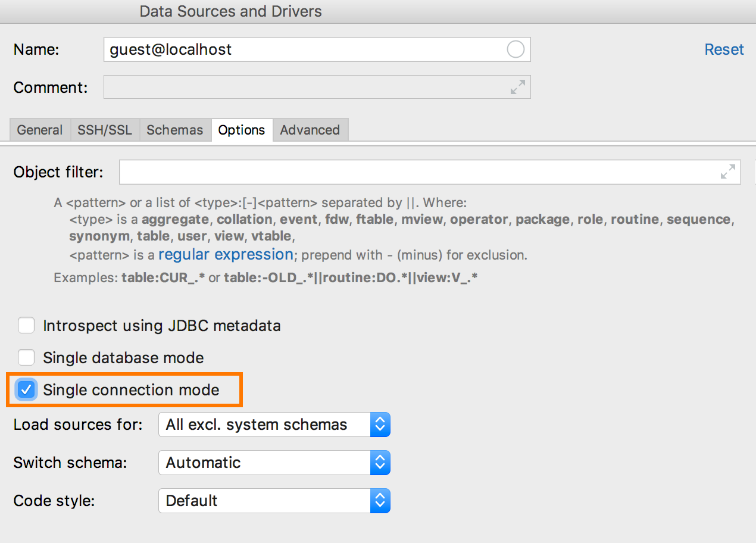Expand the Switch schema dropdown
Image resolution: width=756 pixels, height=543 pixels.
(274, 463)
